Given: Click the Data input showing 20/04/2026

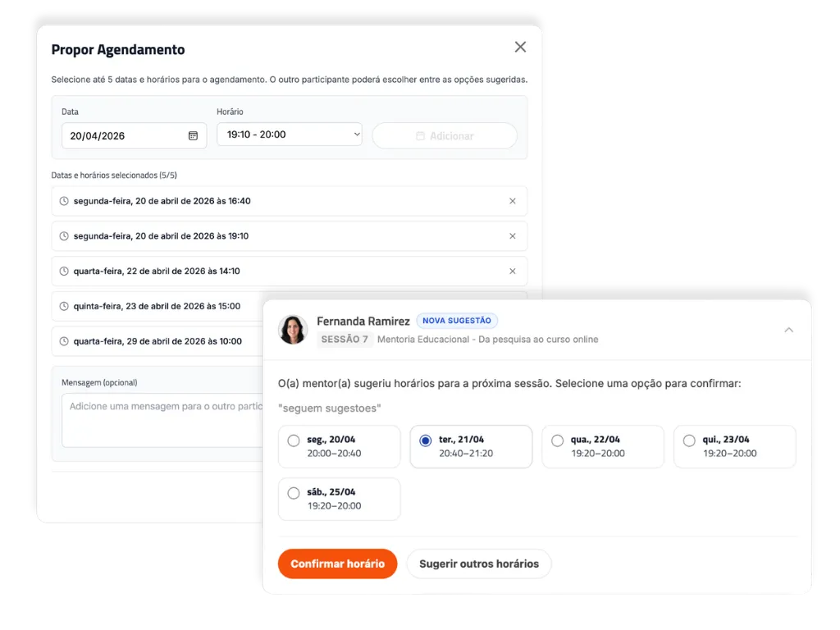Looking at the screenshot, I should pos(123,136).
